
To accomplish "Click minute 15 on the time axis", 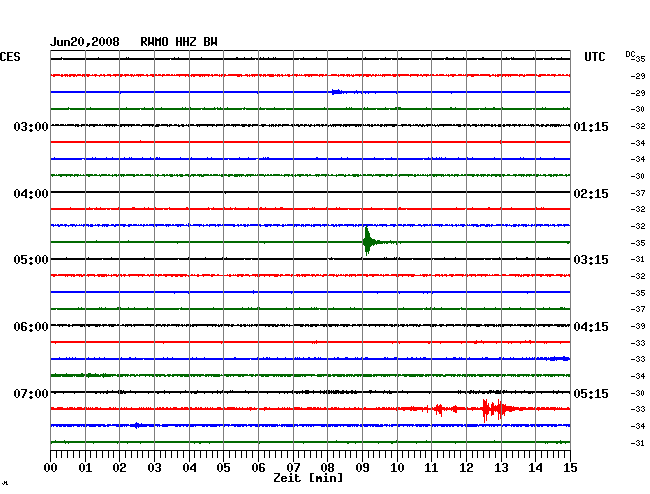I will pos(570,468).
